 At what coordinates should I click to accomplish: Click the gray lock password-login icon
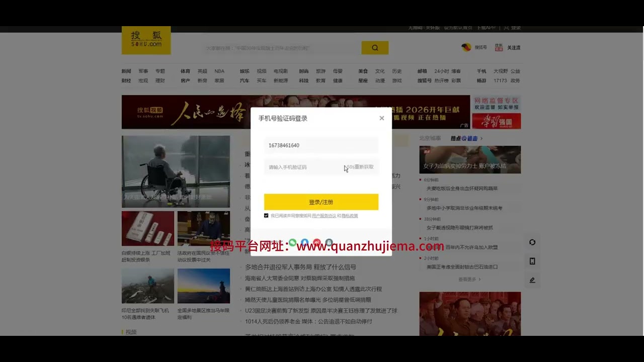(x=329, y=243)
